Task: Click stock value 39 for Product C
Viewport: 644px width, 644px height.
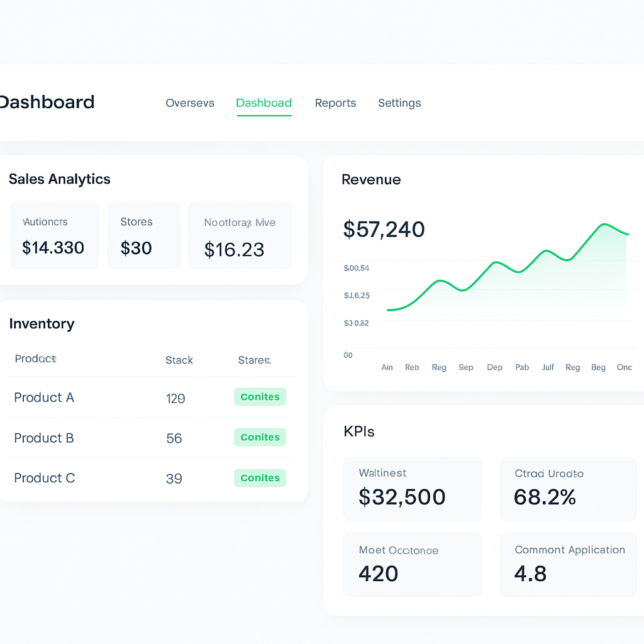Action: (x=174, y=479)
